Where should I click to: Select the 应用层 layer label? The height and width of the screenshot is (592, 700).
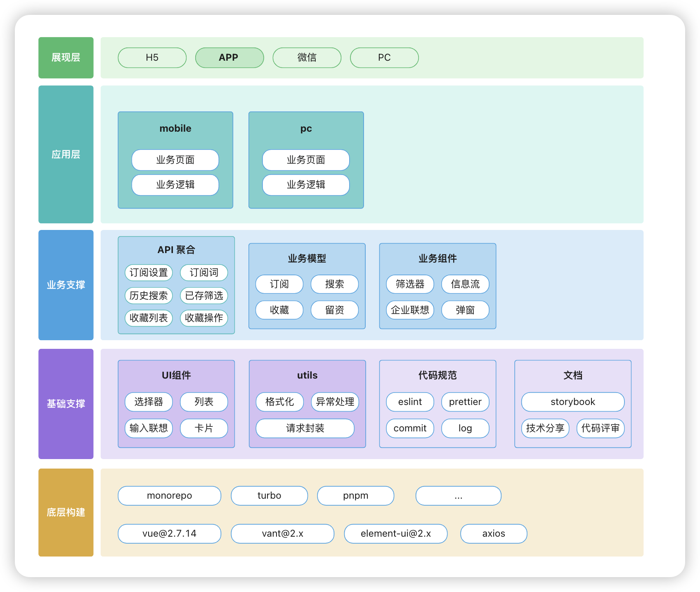coord(66,154)
